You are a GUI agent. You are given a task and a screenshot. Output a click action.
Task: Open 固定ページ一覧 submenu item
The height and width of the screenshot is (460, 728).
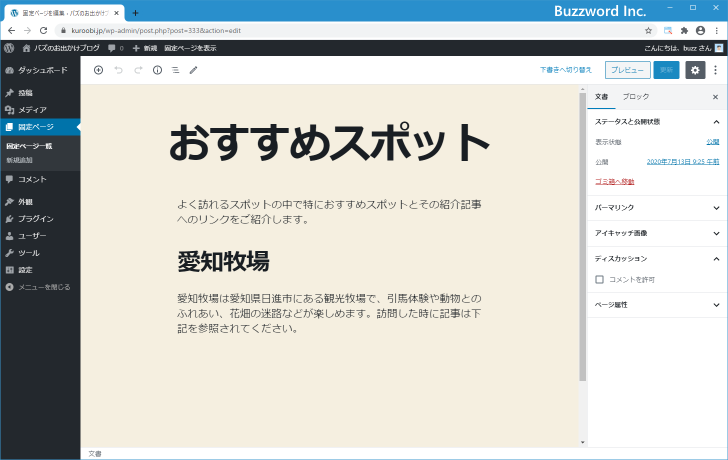29,146
